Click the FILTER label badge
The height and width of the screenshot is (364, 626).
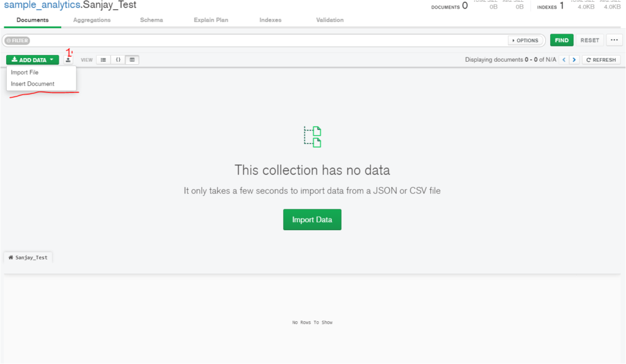(x=18, y=40)
